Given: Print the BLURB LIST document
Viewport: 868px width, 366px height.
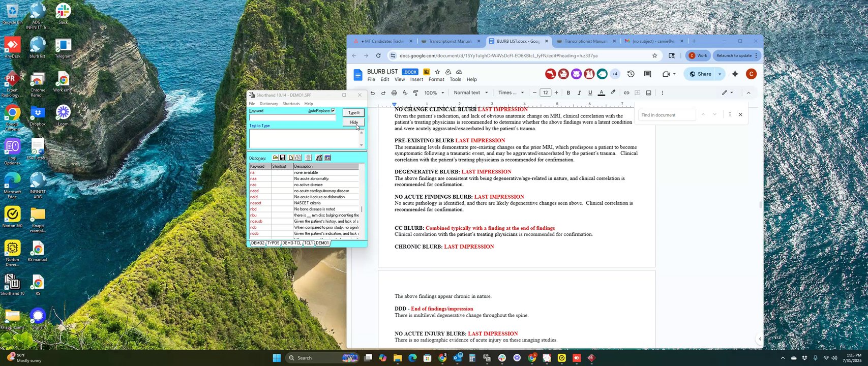Looking at the screenshot, I should (394, 93).
